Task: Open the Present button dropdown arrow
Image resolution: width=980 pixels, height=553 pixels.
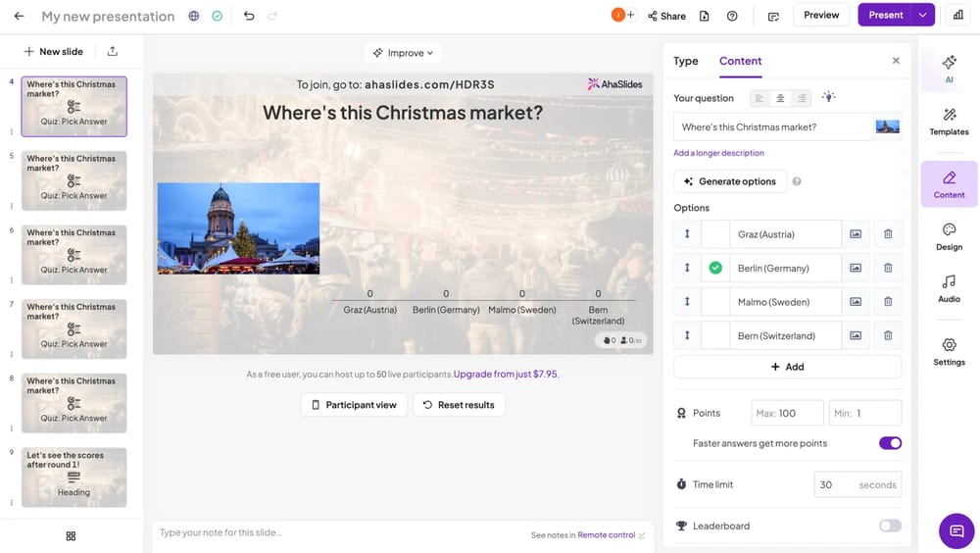Action: pos(922,15)
